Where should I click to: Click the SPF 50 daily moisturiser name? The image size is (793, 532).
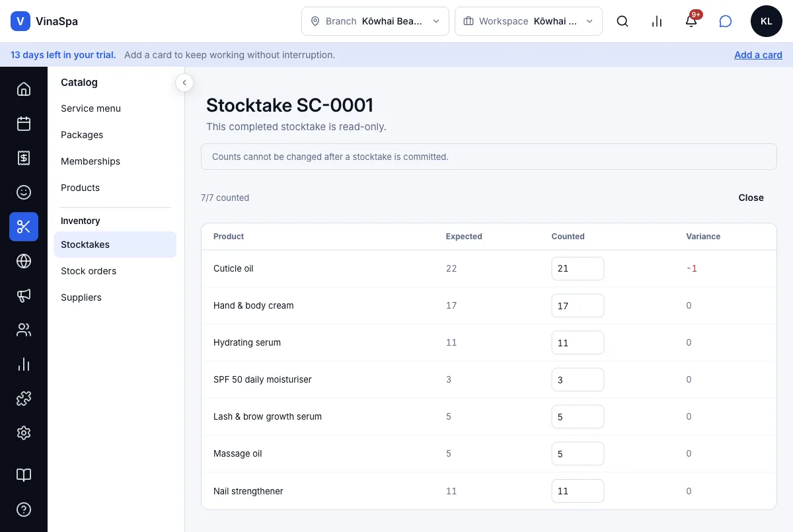tap(262, 379)
